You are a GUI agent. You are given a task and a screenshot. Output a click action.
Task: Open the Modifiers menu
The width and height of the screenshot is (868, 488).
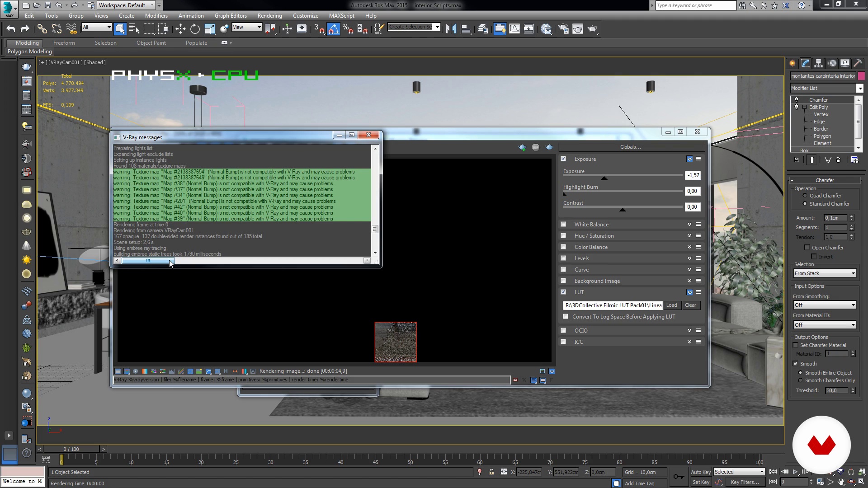pos(156,16)
